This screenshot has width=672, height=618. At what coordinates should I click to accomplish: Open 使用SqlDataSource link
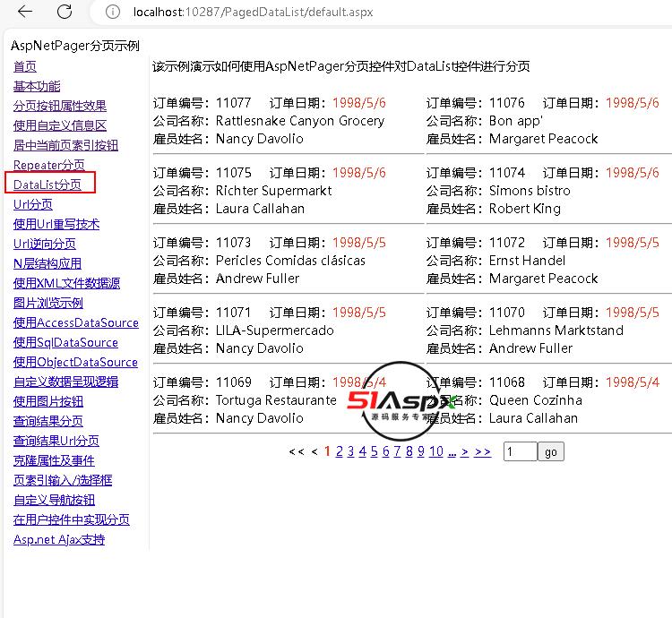tap(65, 342)
